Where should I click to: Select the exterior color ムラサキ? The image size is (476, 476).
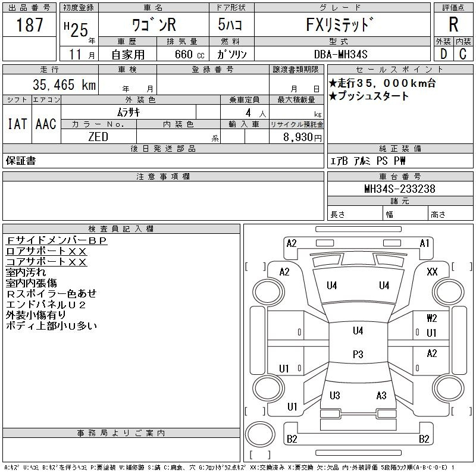click(129, 112)
